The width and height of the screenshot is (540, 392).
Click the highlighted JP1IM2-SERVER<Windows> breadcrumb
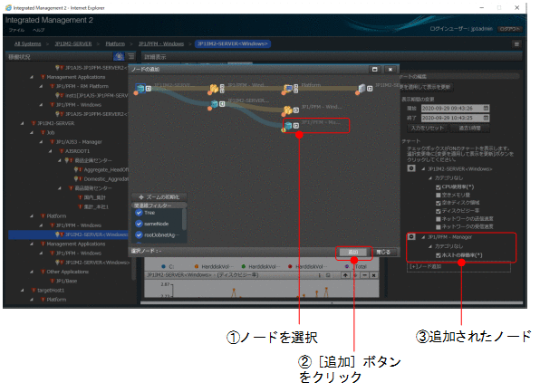click(x=233, y=44)
